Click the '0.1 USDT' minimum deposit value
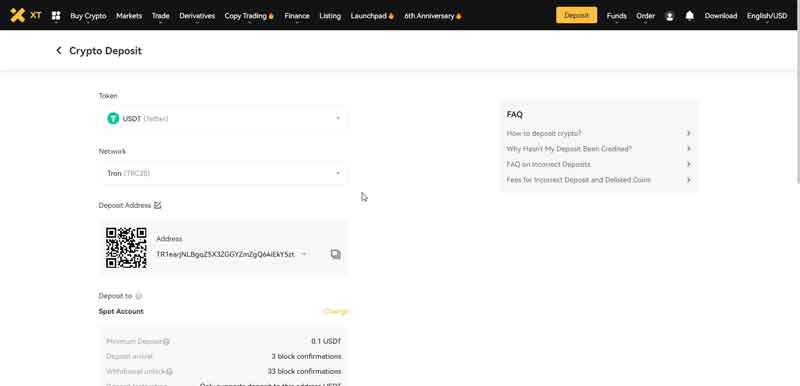The height and width of the screenshot is (386, 800). [326, 341]
